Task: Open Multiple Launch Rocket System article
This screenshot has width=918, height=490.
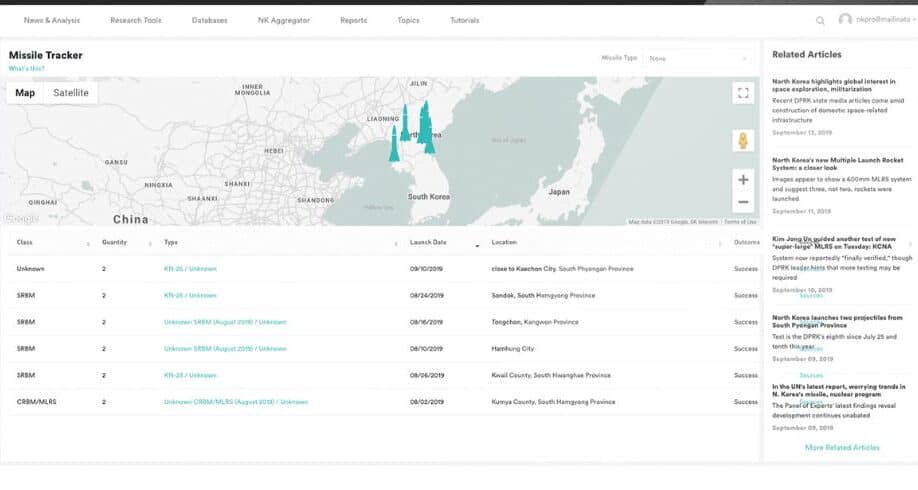Action: pyautogui.click(x=837, y=165)
